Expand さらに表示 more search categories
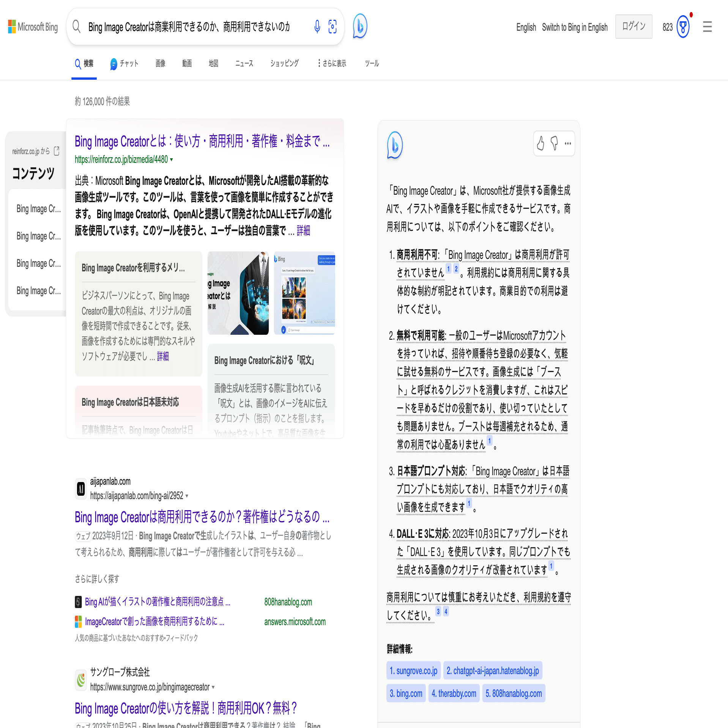This screenshot has height=728, width=728. (332, 63)
